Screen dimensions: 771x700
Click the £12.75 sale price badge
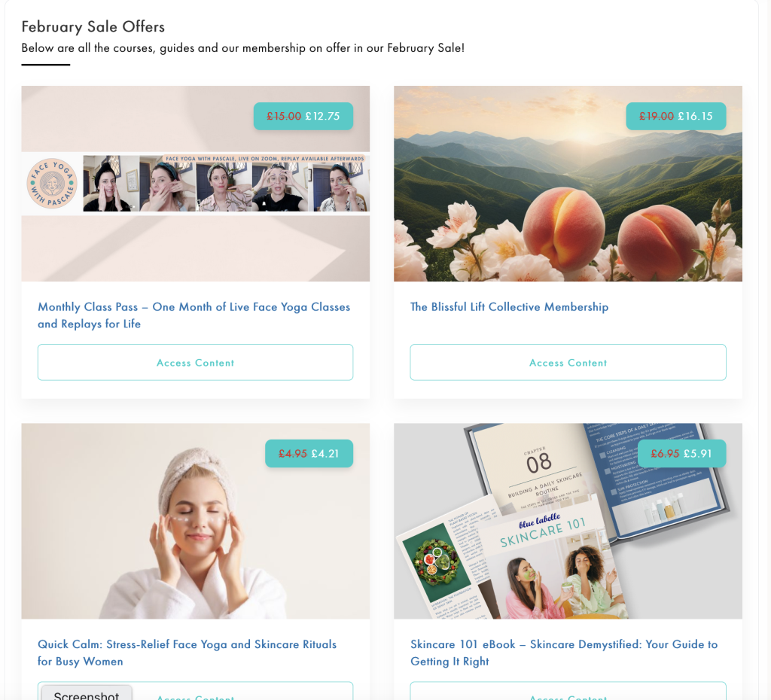tap(303, 116)
